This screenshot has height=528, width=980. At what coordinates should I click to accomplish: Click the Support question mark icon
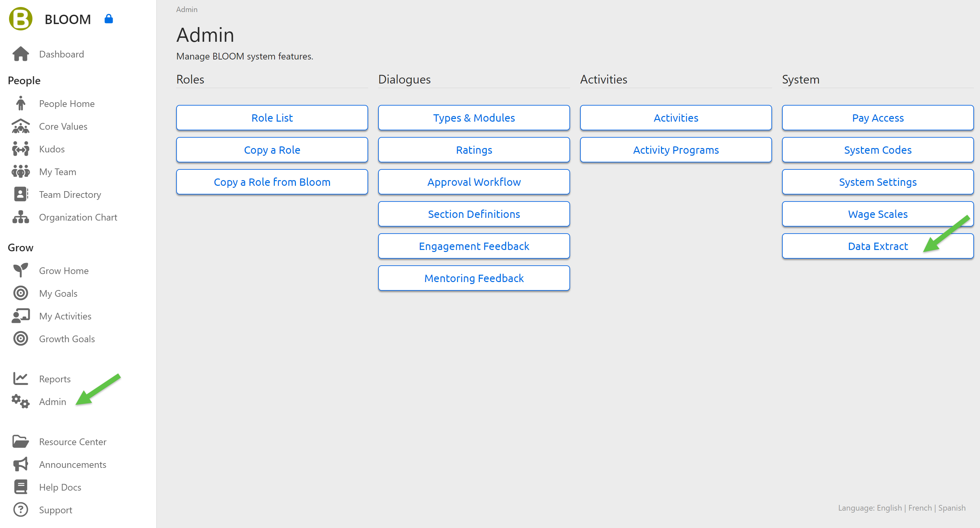(20, 510)
